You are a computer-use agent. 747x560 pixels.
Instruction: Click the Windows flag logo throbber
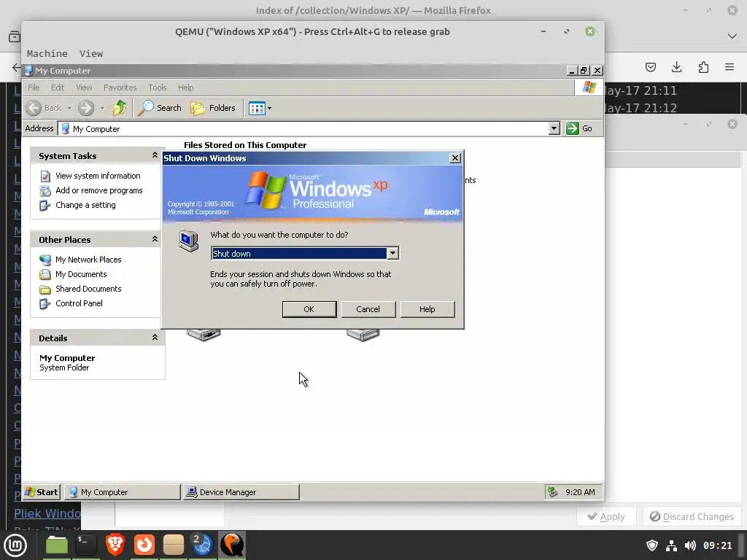click(589, 87)
